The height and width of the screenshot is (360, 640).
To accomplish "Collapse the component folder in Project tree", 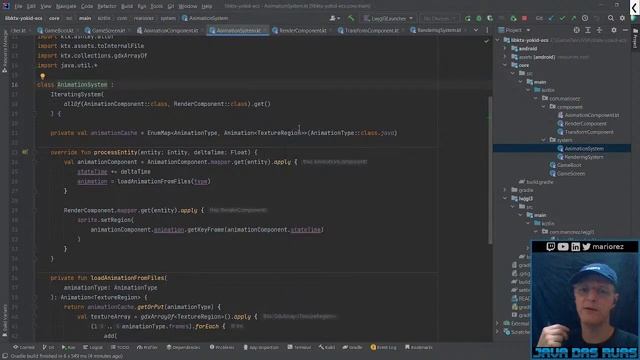I will tap(544, 107).
